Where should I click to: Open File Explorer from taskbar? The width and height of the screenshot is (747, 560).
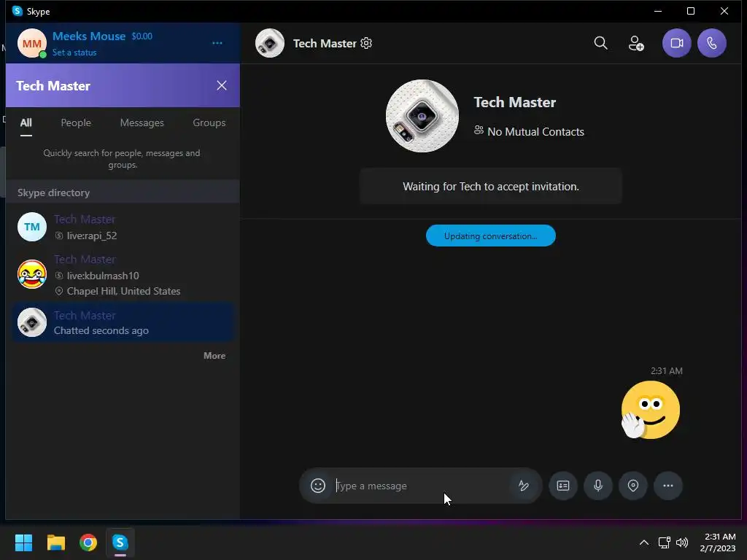(x=55, y=542)
